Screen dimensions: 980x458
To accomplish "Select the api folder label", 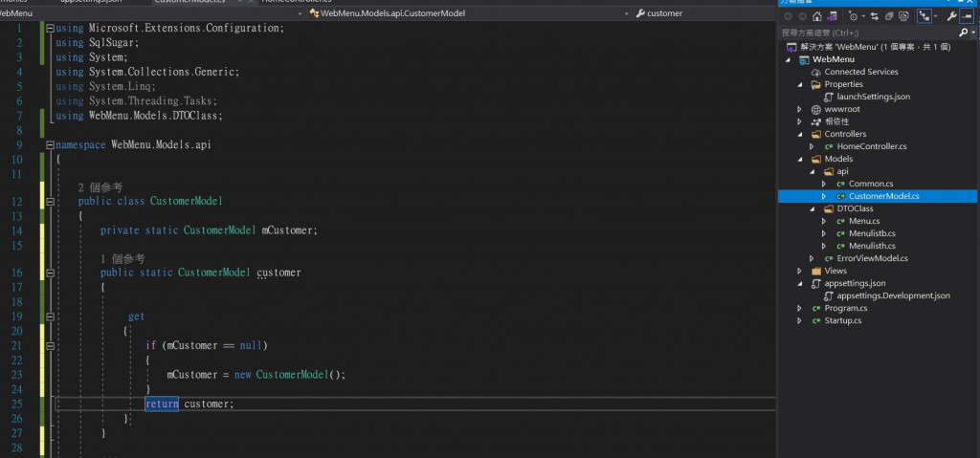I will click(842, 171).
